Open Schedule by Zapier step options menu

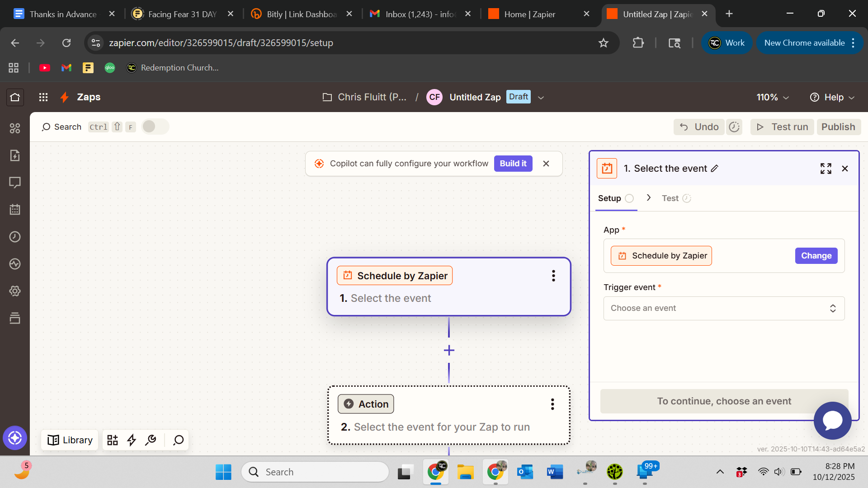(x=553, y=276)
